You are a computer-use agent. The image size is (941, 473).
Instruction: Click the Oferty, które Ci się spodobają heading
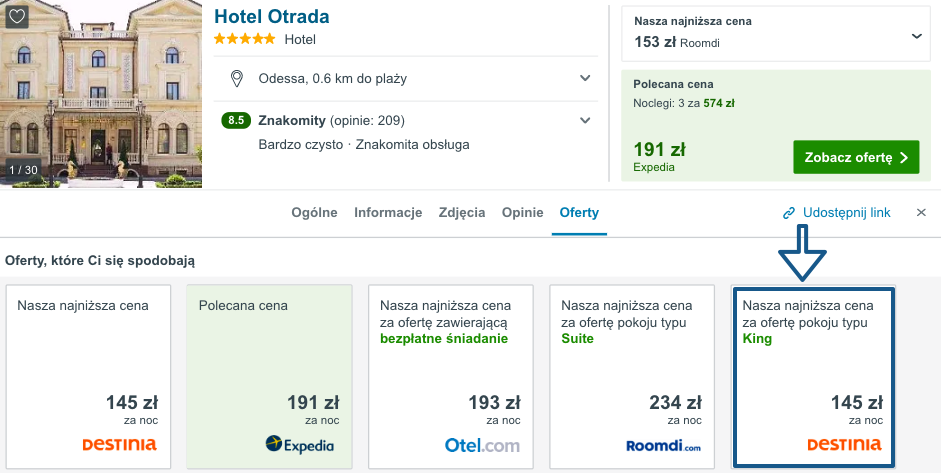point(100,261)
